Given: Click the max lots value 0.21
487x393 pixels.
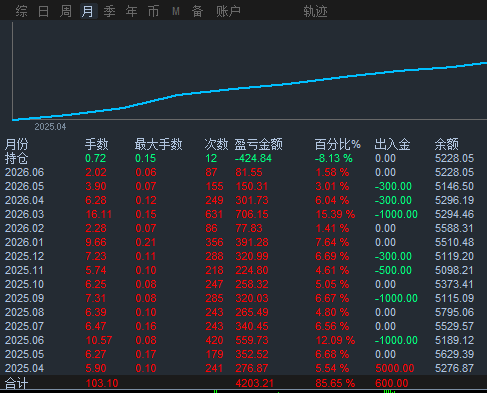Looking at the screenshot, I should coord(146,242).
